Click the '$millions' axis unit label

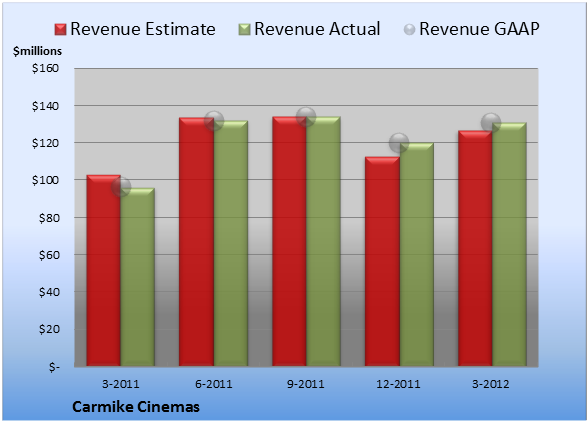coord(38,51)
